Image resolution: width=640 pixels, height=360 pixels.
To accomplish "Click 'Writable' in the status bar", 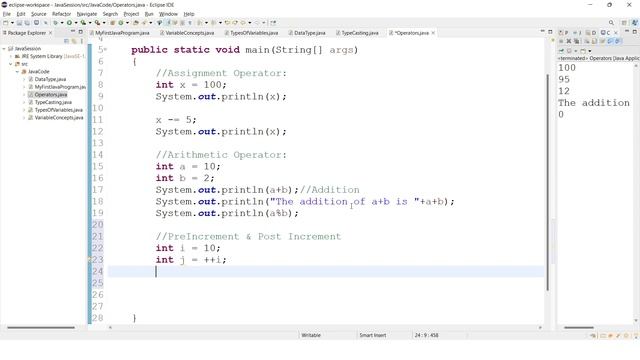I will [x=311, y=335].
